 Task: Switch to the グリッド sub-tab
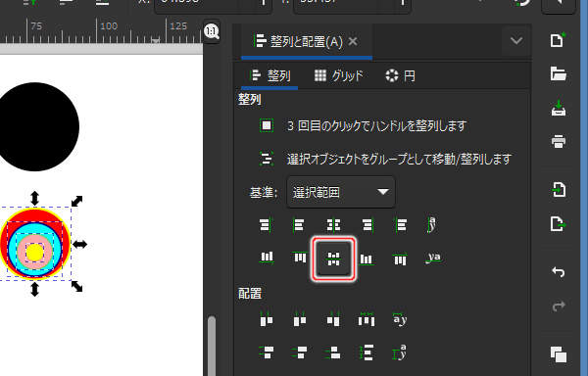[339, 76]
